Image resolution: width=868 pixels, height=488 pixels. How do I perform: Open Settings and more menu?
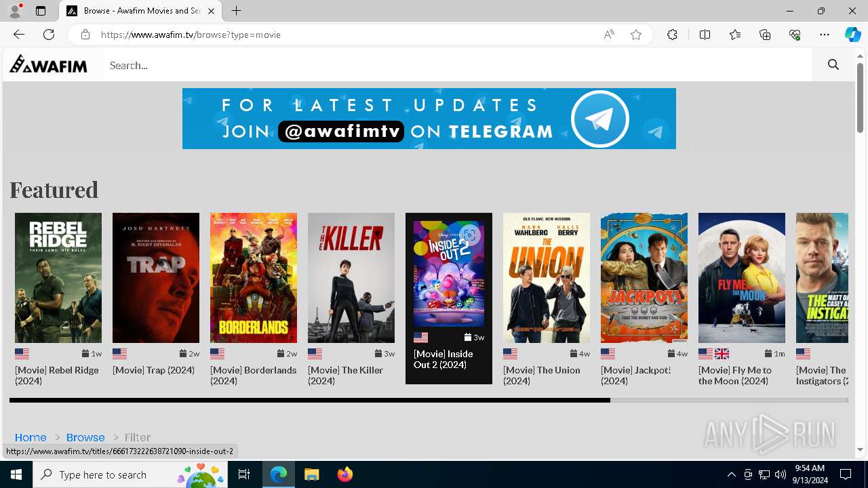[825, 35]
